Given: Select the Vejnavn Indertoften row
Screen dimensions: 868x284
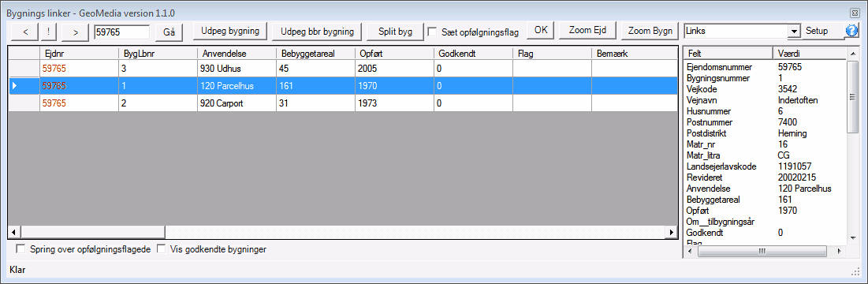Looking at the screenshot, I should coord(766,100).
